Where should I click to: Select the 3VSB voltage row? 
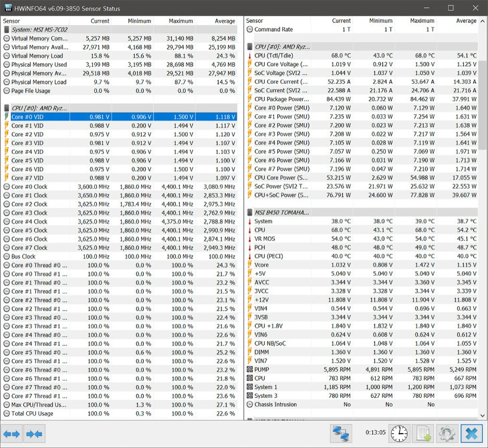[x=361, y=317]
